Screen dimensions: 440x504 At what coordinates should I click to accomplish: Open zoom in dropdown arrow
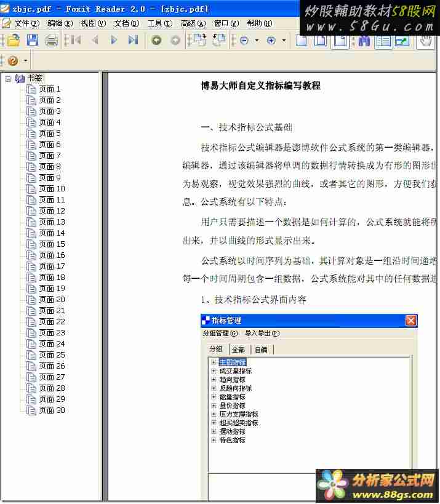coord(284,41)
